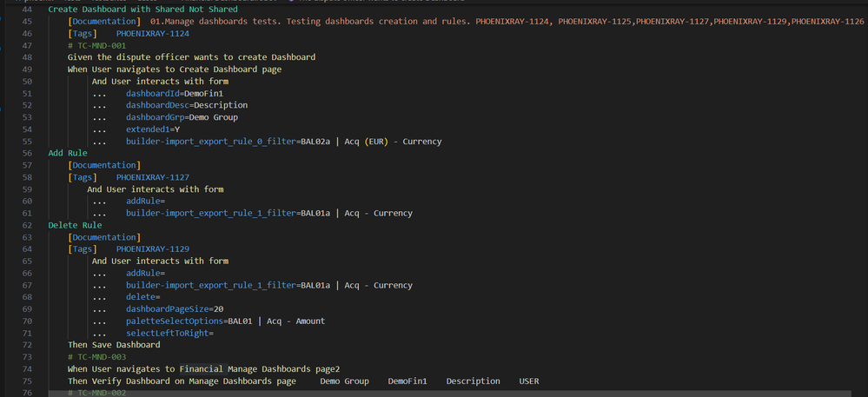The height and width of the screenshot is (397, 868).
Task: Click line number 68 in gutter
Action: (x=27, y=297)
